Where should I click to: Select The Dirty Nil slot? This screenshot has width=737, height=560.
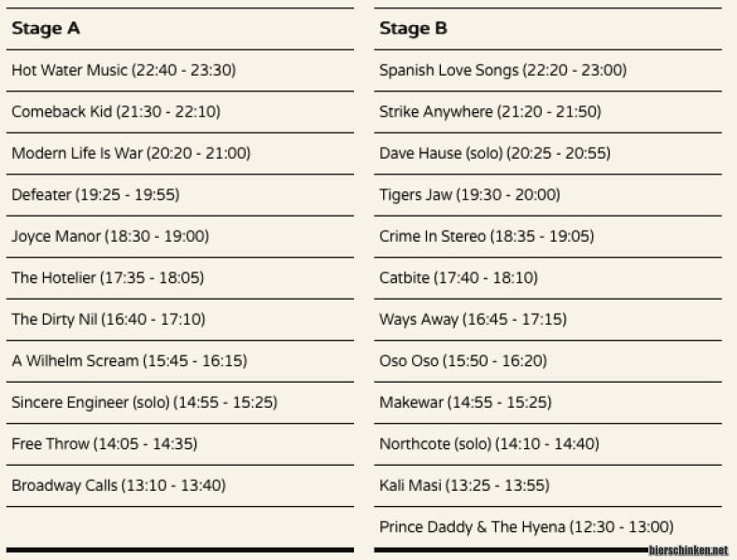108,319
